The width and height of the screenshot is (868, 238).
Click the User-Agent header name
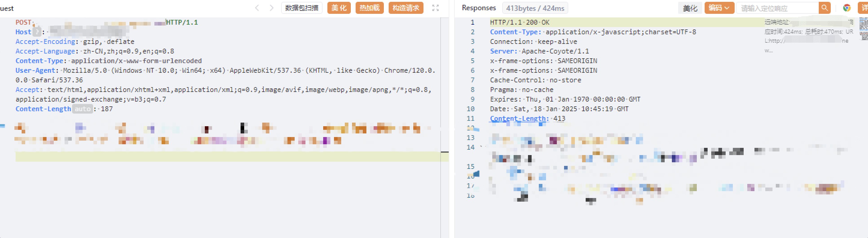[35, 70]
